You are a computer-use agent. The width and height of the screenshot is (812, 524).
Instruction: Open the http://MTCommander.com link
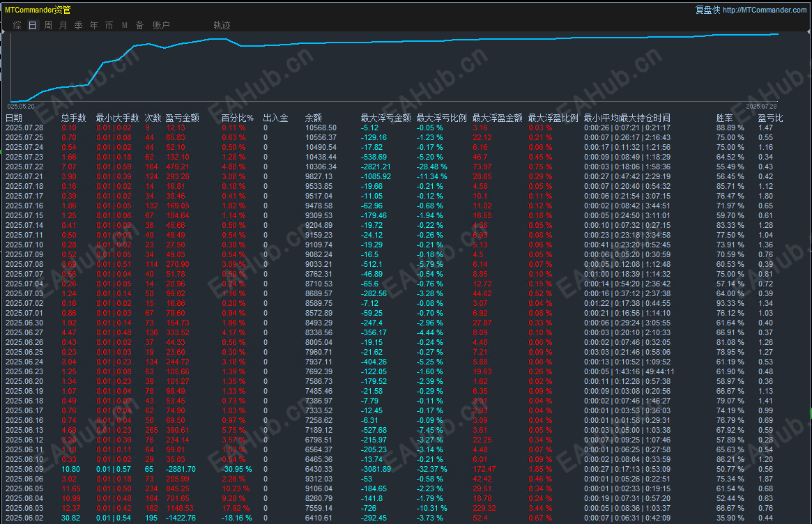(x=765, y=10)
